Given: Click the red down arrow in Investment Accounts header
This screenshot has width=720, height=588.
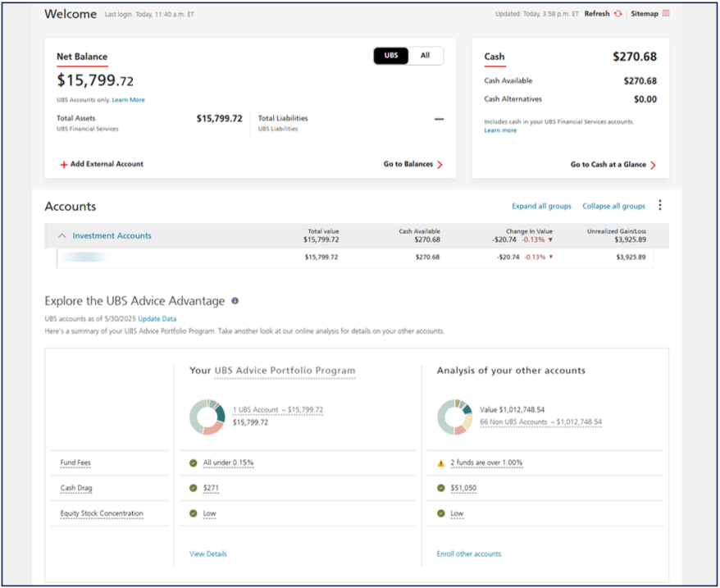Looking at the screenshot, I should [x=550, y=239].
